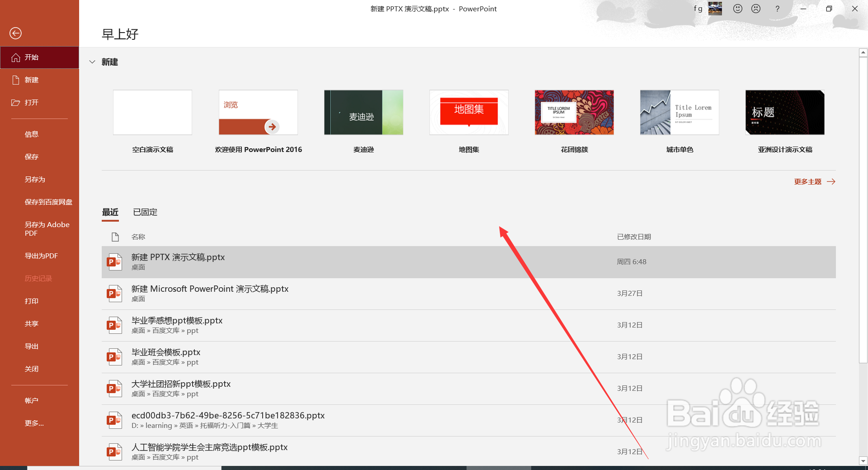Click the PowerPoint icon of 毕业班会模板.pptx
Viewport: 868px width, 470px height.
click(114, 357)
